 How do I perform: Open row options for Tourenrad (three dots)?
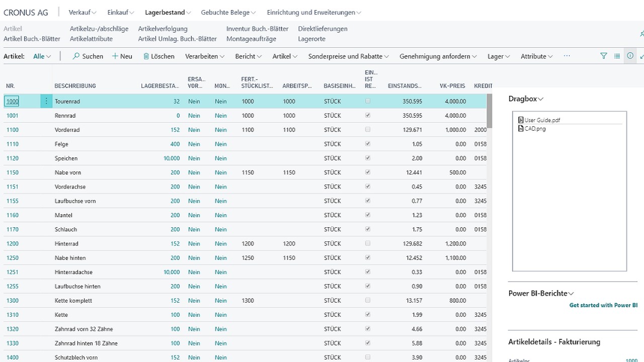tap(46, 101)
